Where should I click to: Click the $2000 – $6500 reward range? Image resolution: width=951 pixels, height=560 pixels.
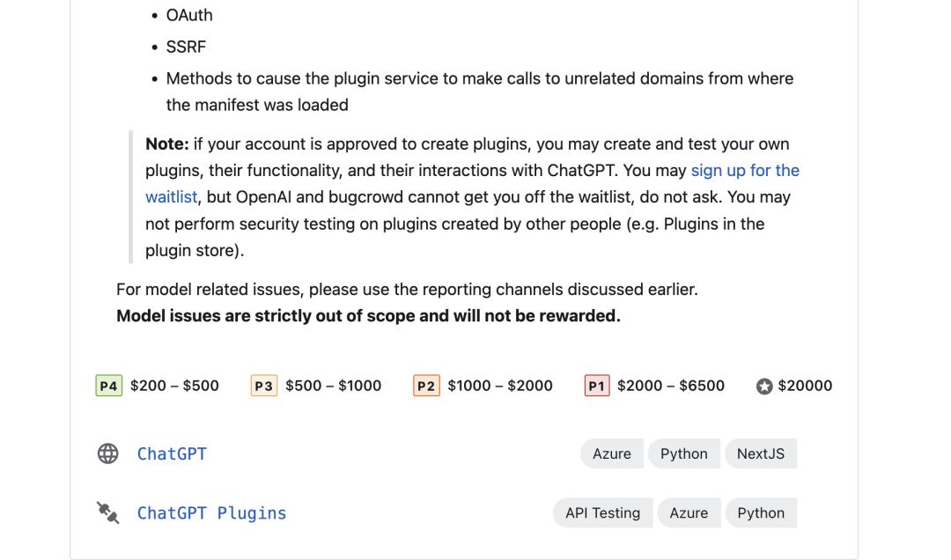tap(670, 386)
